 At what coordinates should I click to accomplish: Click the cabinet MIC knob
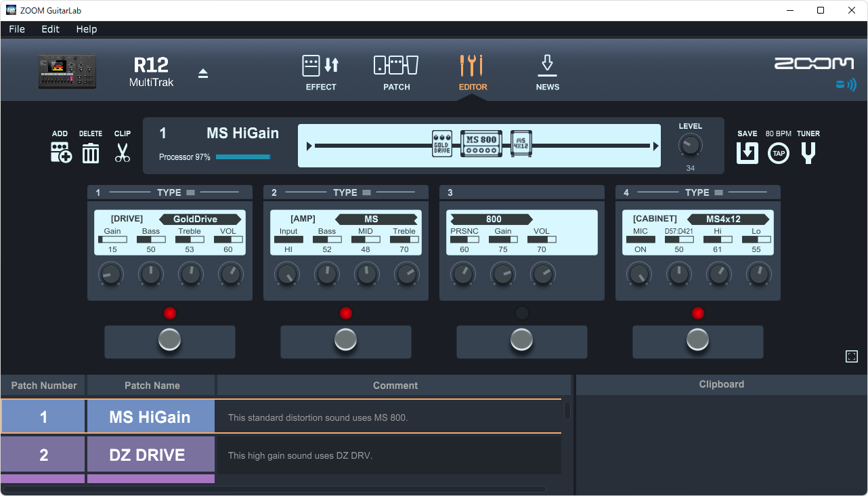(638, 274)
